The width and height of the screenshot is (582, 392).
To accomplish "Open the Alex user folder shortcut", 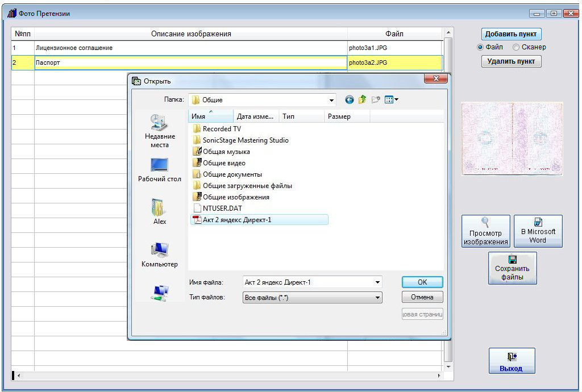I will 160,212.
